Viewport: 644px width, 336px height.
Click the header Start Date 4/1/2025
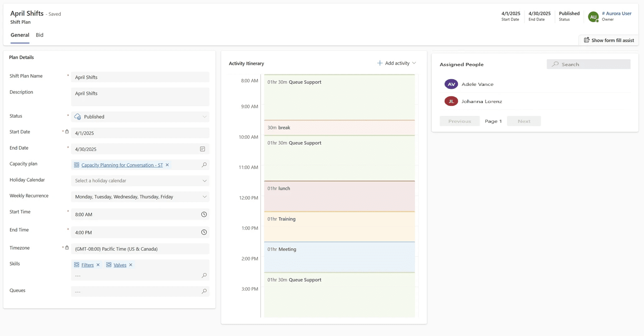(511, 13)
